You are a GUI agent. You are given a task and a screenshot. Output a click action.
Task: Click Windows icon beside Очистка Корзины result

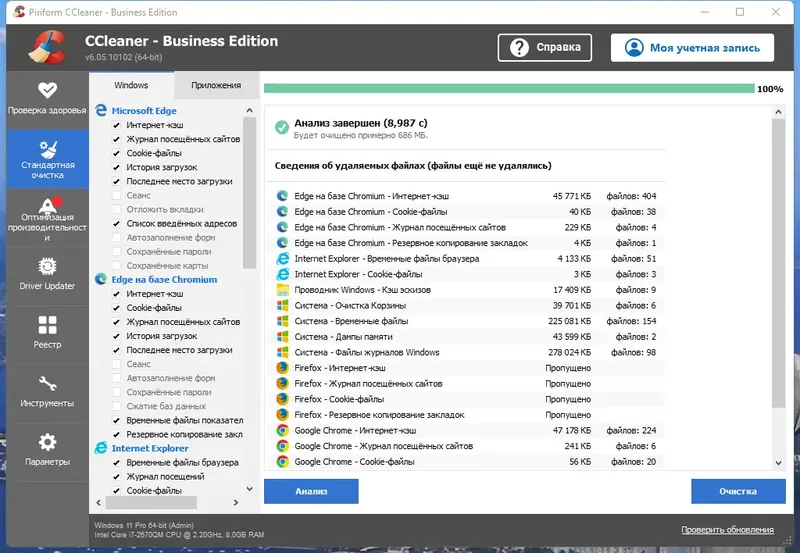pos(282,306)
